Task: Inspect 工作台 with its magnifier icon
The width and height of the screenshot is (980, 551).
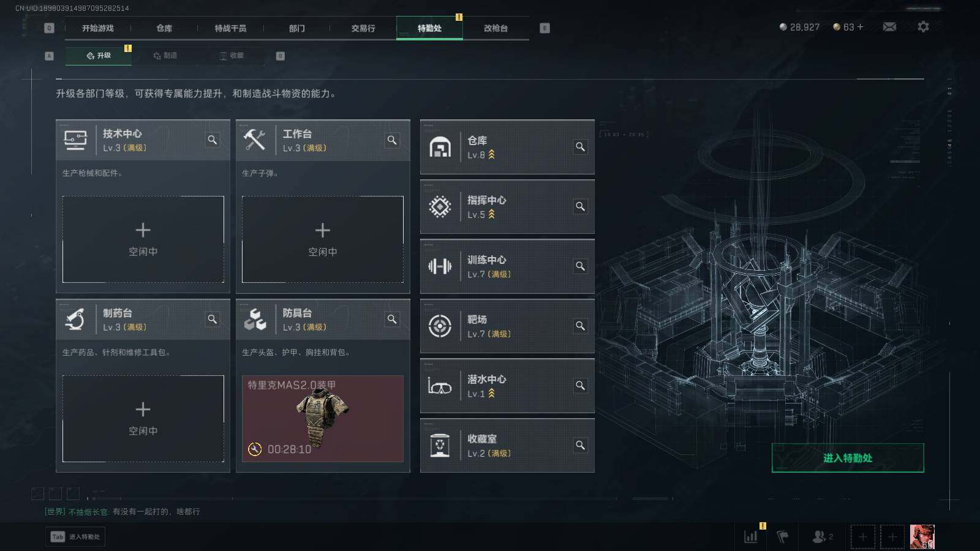Action: click(392, 140)
